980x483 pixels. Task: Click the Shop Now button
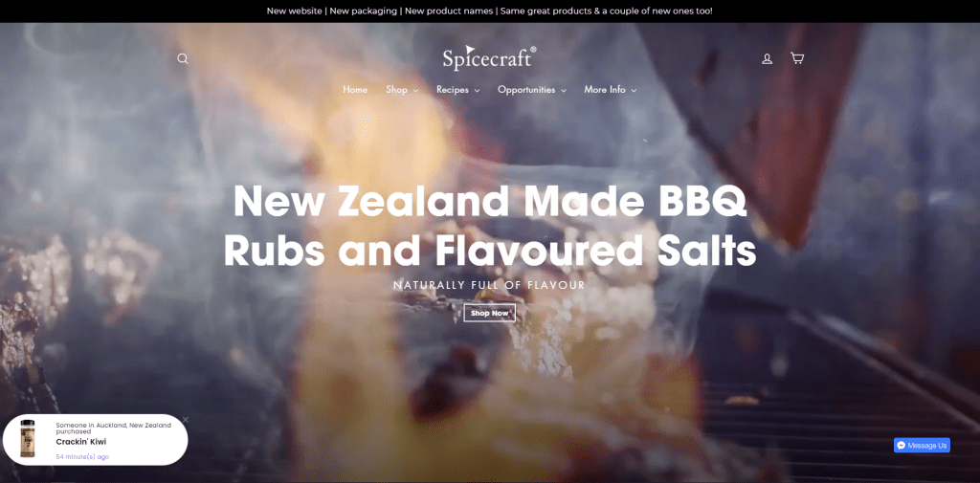coord(489,313)
